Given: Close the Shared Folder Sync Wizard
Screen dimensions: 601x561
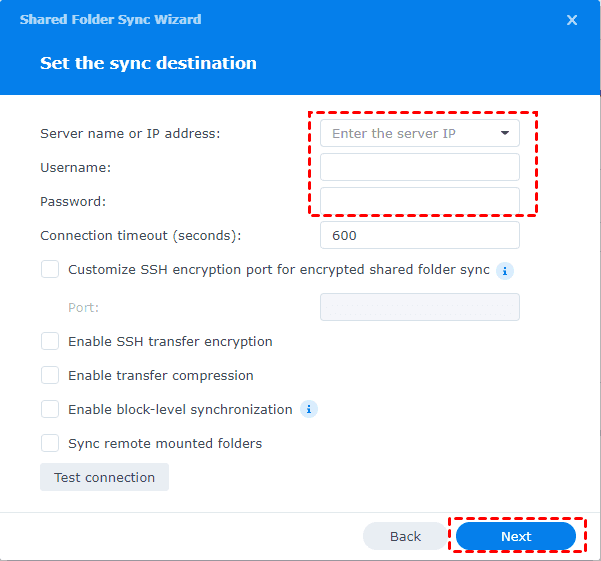Looking at the screenshot, I should click(572, 20).
